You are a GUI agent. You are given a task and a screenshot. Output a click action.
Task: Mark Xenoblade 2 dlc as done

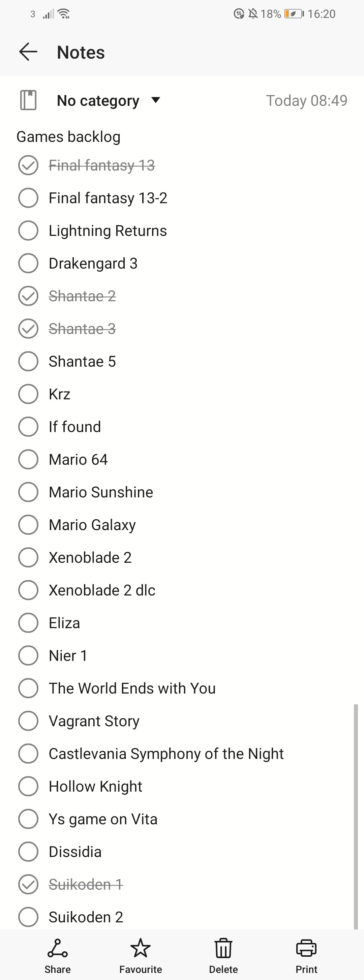28,590
